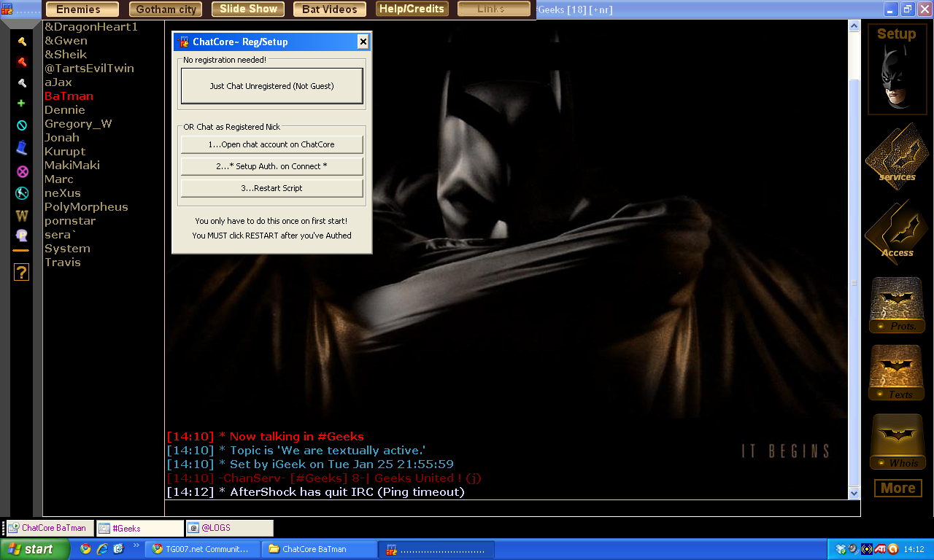The image size is (934, 560).
Task: Select &Gwen in the nick list
Action: point(66,41)
